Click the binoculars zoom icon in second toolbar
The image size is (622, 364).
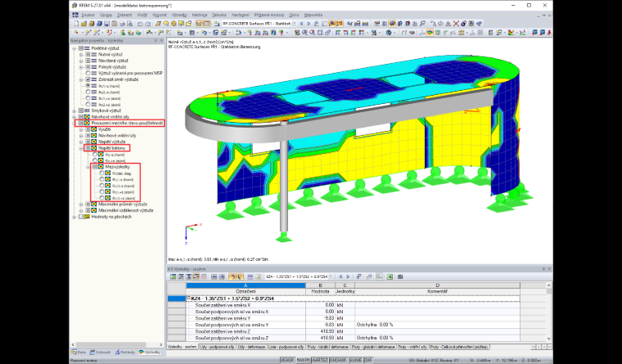tap(304, 33)
